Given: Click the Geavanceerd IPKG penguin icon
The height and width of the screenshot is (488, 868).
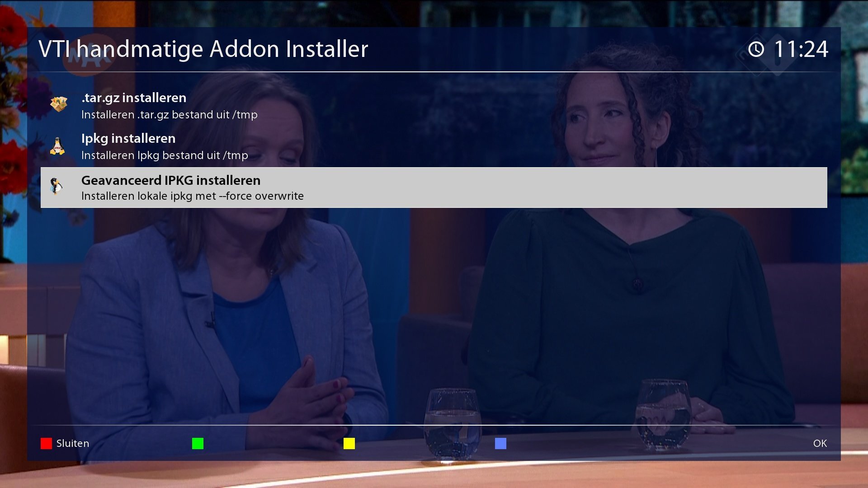Looking at the screenshot, I should point(57,186).
